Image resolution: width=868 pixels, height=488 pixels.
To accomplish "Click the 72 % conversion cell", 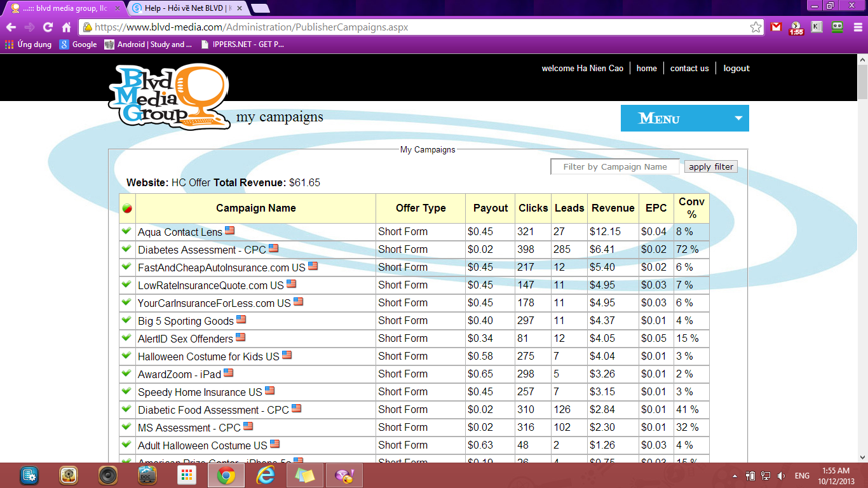I will click(x=691, y=250).
